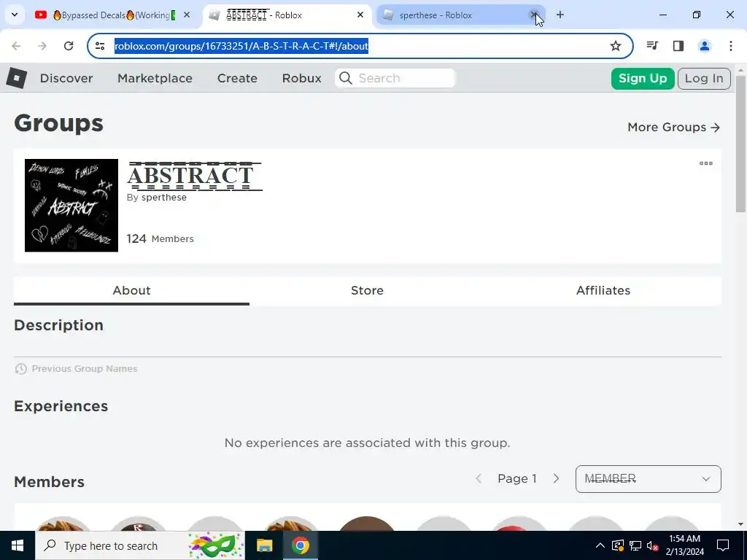Open the media control icon in toolbar
Image resolution: width=747 pixels, height=560 pixels.
[652, 46]
